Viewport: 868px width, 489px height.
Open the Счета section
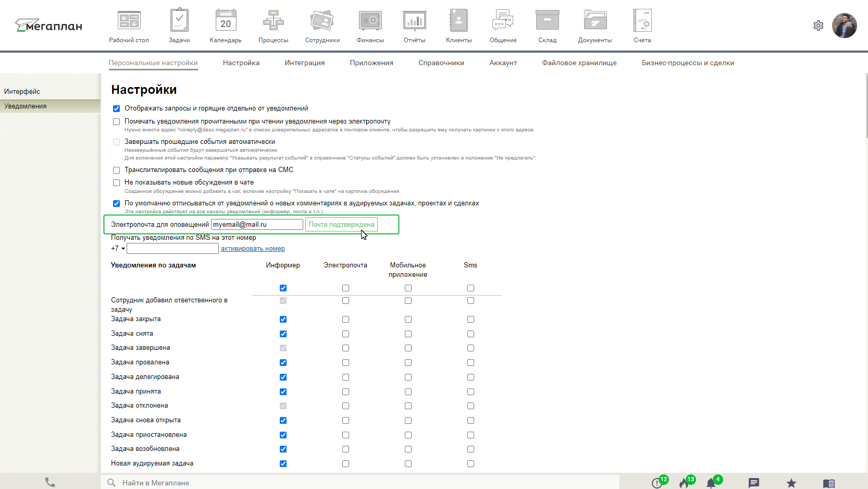pyautogui.click(x=642, y=26)
